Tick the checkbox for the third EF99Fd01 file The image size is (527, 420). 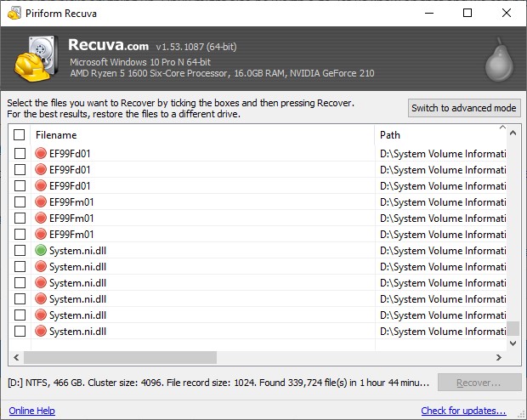pos(20,185)
